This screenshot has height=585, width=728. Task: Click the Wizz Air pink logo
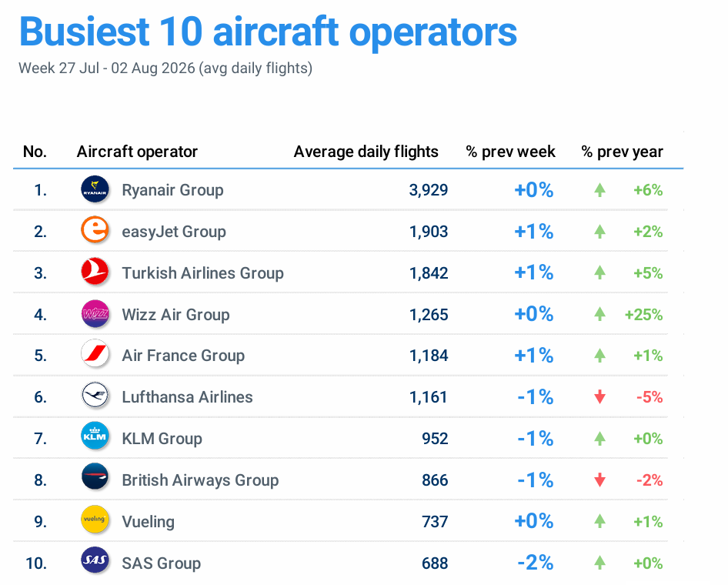point(95,313)
